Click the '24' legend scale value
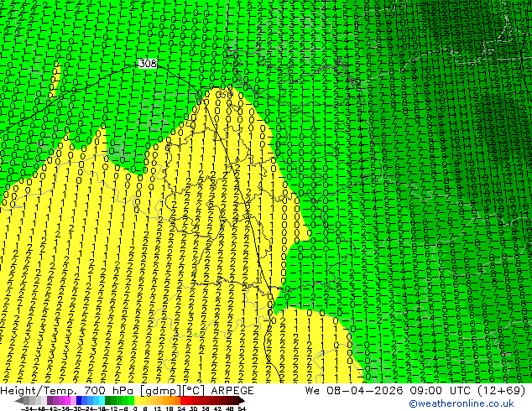 181,408
